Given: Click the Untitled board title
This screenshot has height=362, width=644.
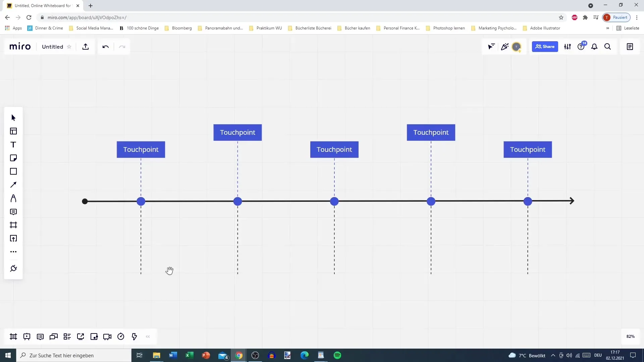Looking at the screenshot, I should (x=52, y=47).
